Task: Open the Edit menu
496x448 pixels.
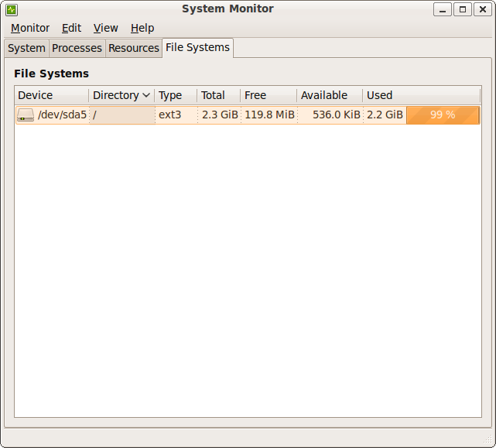Action: coord(71,28)
